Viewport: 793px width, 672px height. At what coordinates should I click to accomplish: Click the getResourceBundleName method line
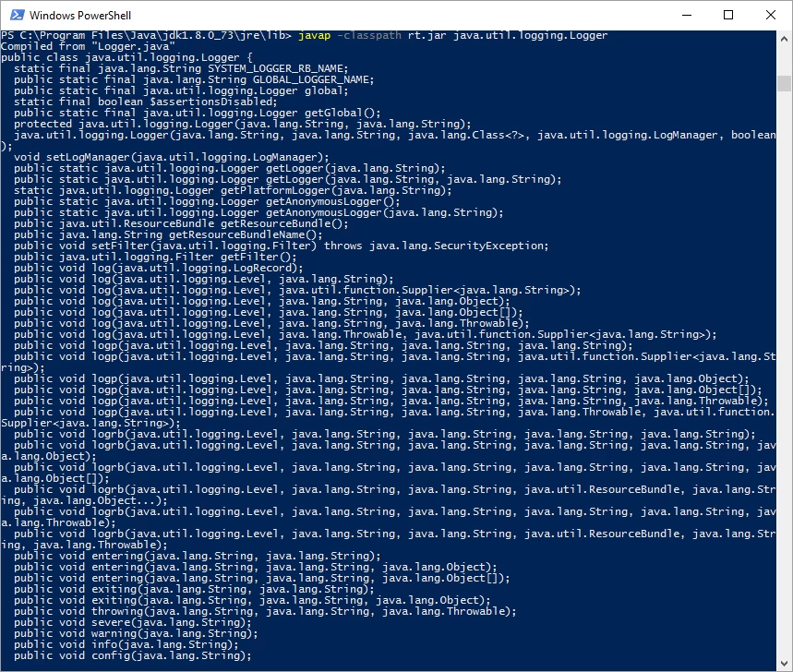[x=168, y=234]
